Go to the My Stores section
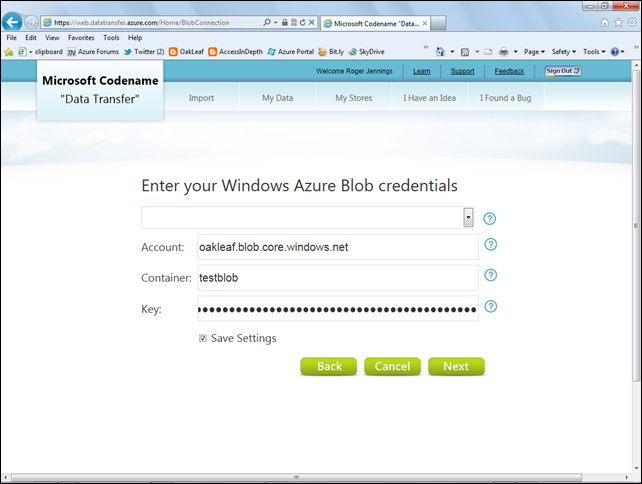 coord(353,98)
